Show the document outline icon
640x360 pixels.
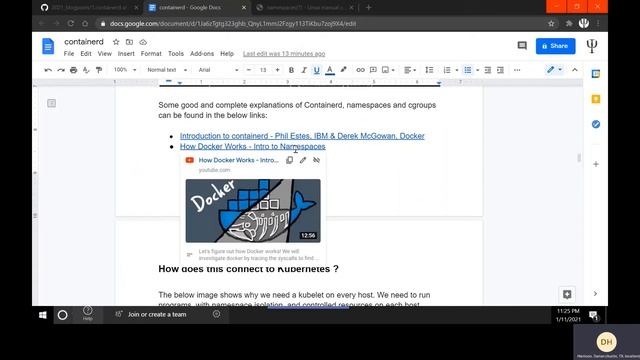coord(51,103)
